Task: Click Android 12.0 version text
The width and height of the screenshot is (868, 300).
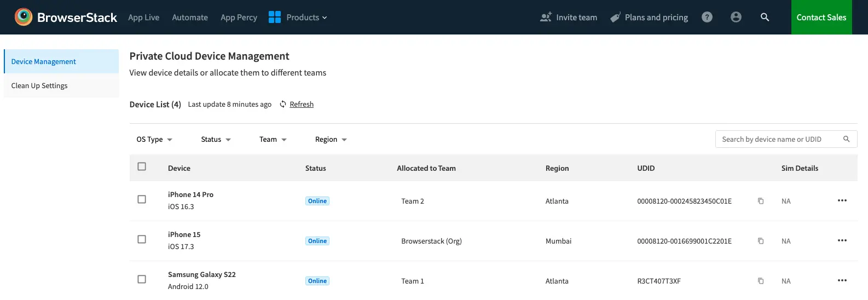Action: pos(188,286)
